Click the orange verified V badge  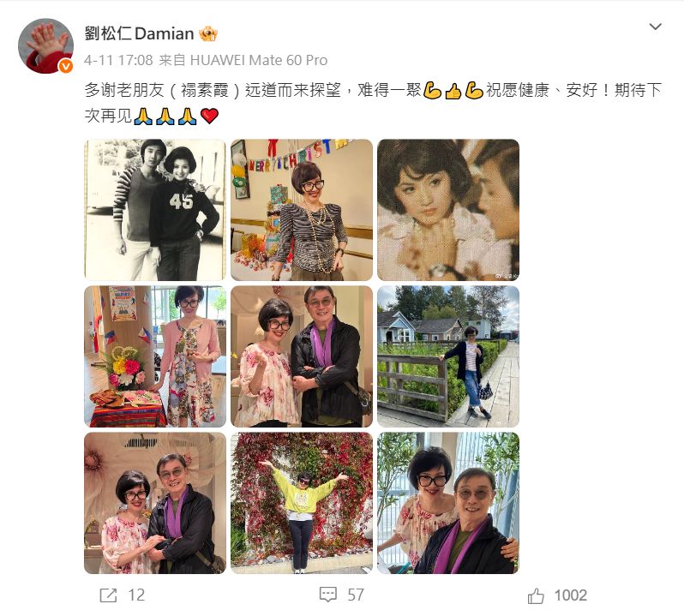pyautogui.click(x=66, y=66)
